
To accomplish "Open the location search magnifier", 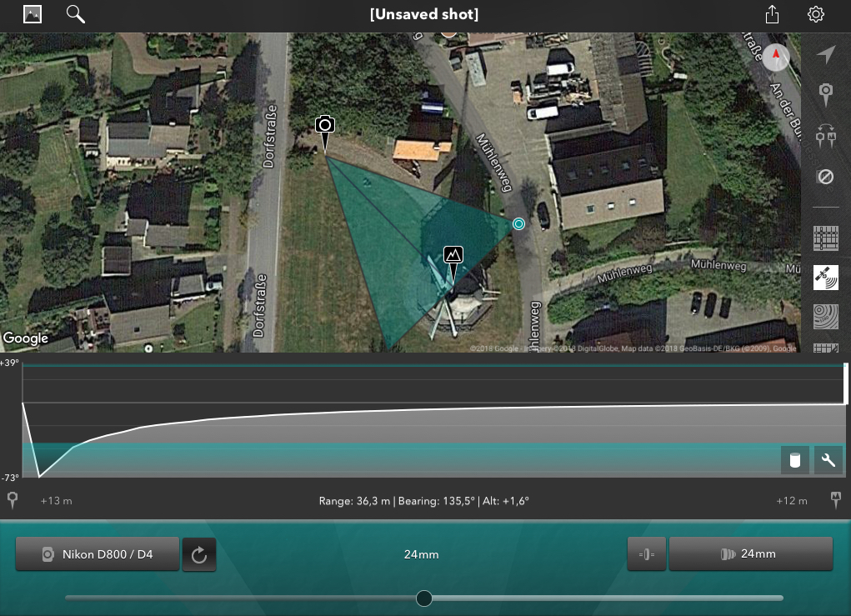I will click(x=76, y=14).
